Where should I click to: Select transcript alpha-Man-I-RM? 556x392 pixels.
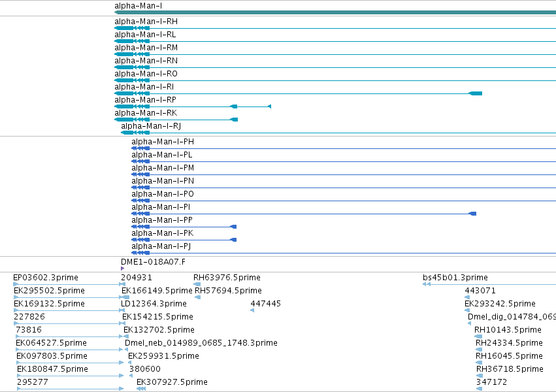click(x=146, y=48)
